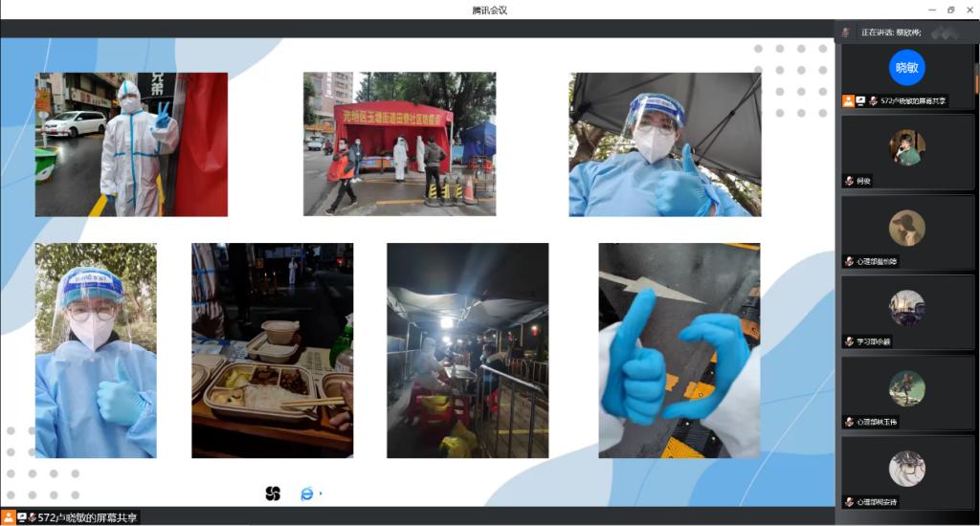Click the screen-share icon in the bottom-left label
Image resolution: width=980 pixels, height=526 pixels.
tap(22, 517)
